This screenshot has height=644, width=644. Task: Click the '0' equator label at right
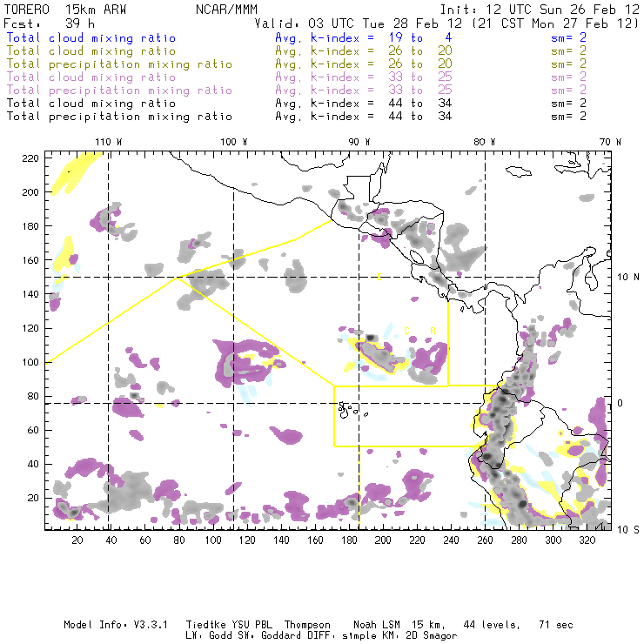coord(620,403)
